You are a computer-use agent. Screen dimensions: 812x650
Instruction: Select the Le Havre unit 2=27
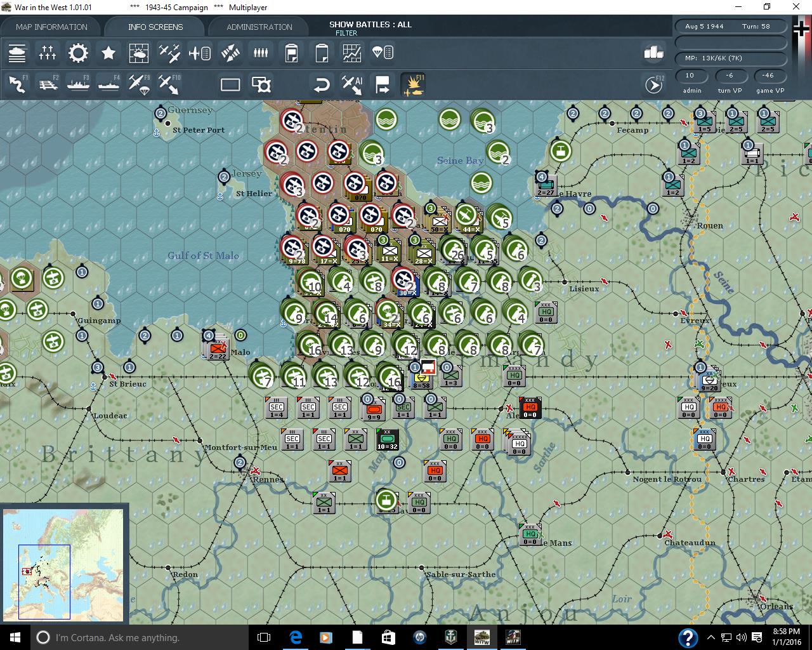tap(546, 185)
